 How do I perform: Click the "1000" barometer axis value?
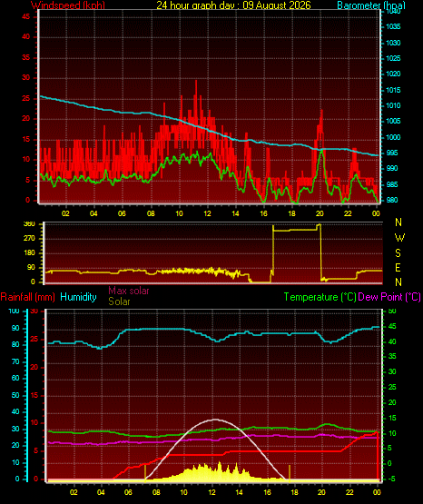pyautogui.click(x=393, y=137)
